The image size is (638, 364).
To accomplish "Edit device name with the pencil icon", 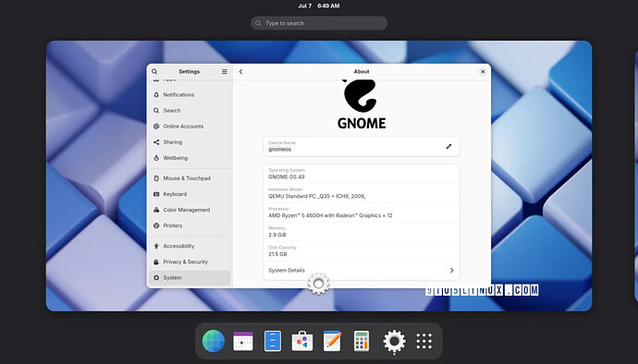I will (448, 146).
